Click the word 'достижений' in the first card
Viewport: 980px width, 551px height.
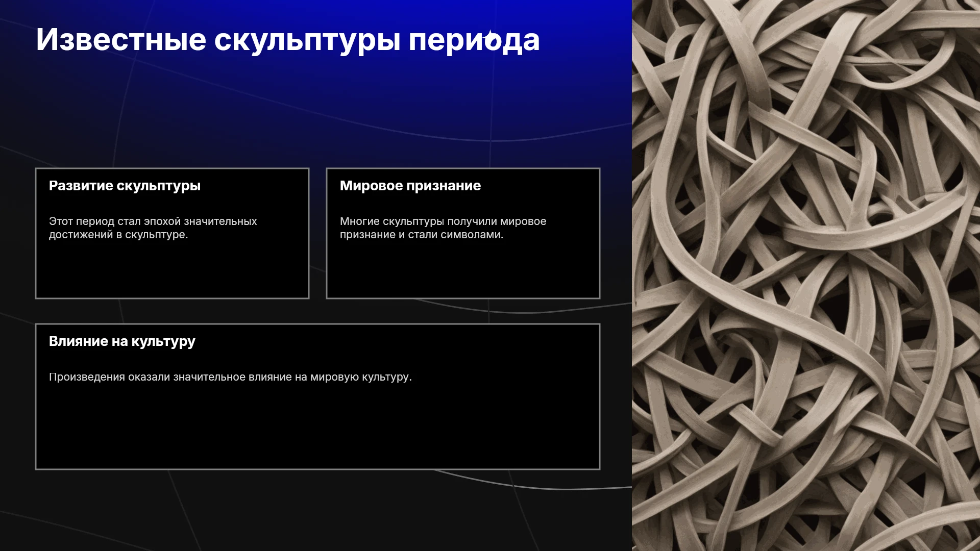tap(81, 235)
